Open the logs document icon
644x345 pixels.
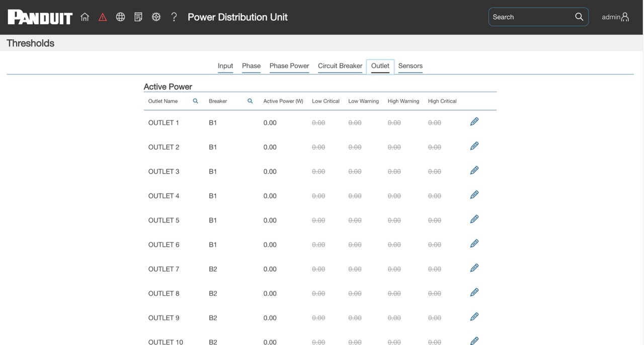click(x=138, y=17)
